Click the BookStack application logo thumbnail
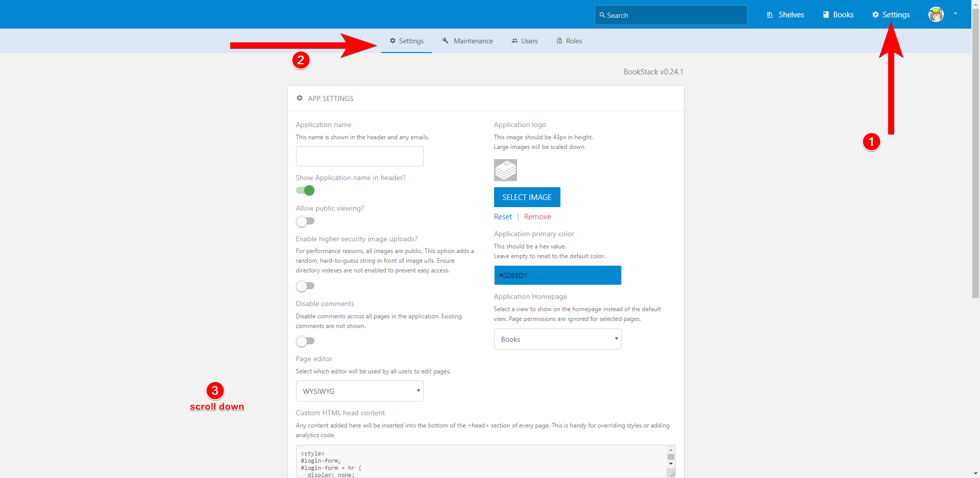Viewport: 980px width, 478px height. [505, 170]
